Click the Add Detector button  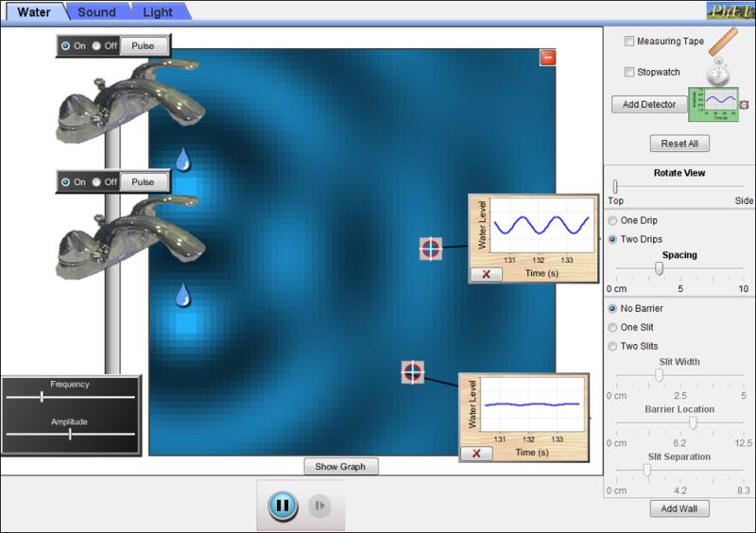point(649,104)
